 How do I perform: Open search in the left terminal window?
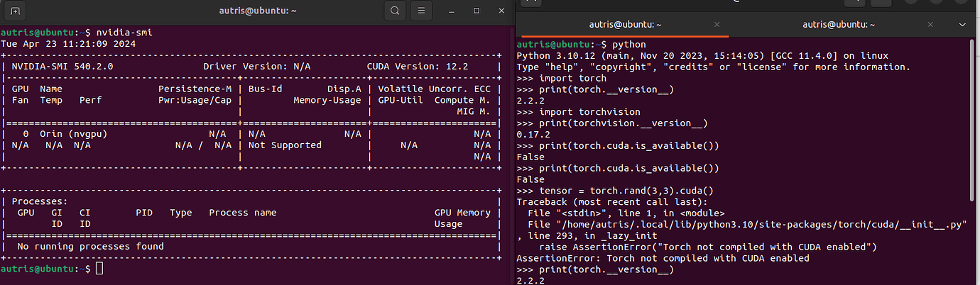pos(395,11)
